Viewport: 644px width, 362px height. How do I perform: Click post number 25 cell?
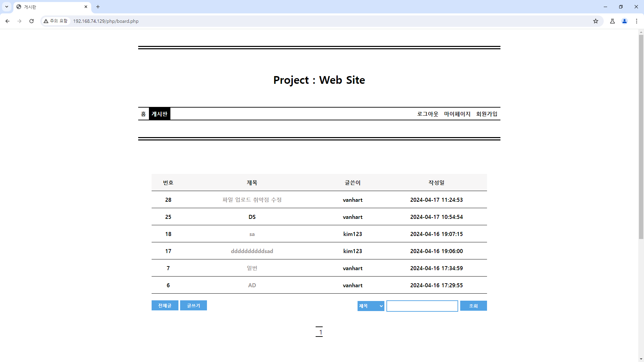click(x=168, y=217)
